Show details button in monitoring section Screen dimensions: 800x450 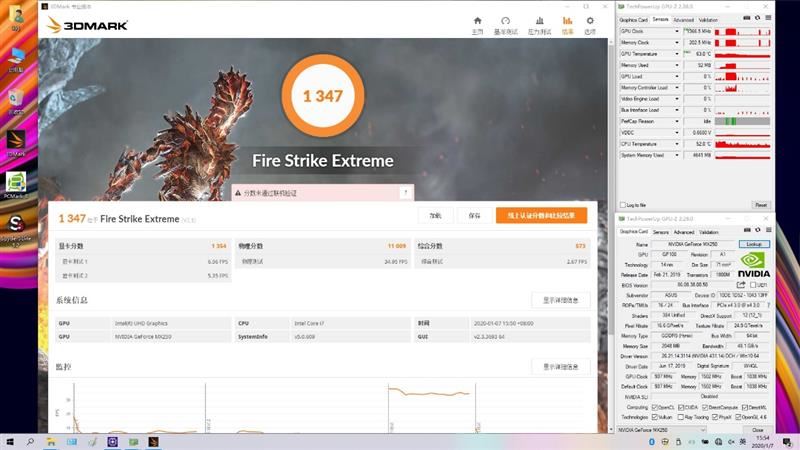pos(561,367)
